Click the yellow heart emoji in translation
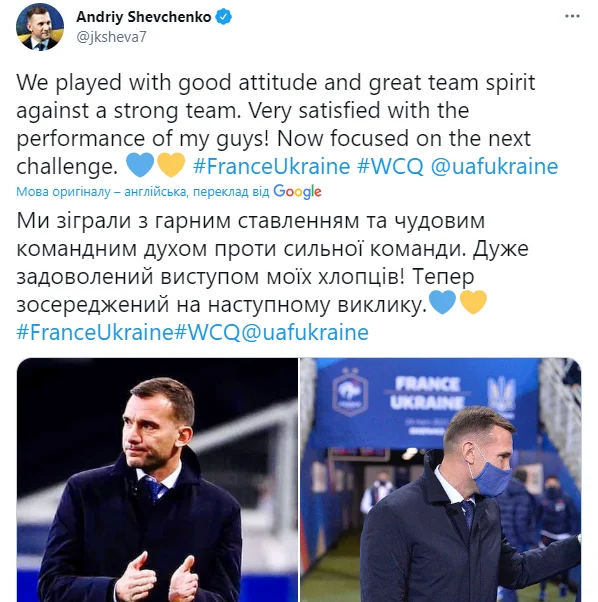 tap(473, 302)
